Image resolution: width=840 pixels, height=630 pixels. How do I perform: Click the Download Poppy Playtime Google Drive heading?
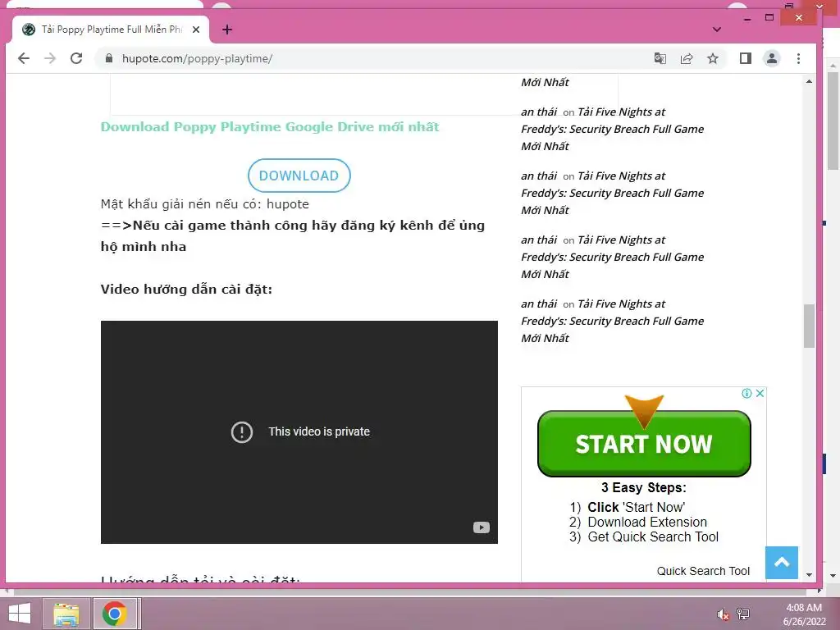tap(269, 127)
